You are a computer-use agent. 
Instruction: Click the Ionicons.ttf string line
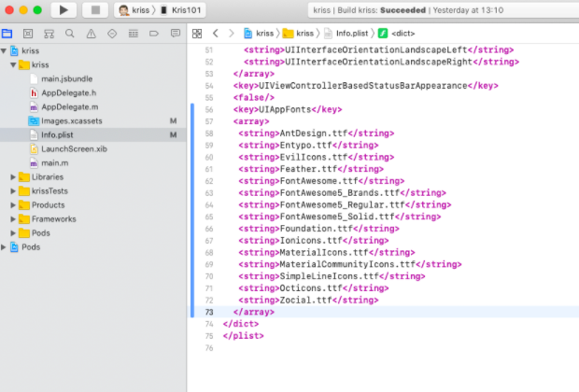click(314, 241)
